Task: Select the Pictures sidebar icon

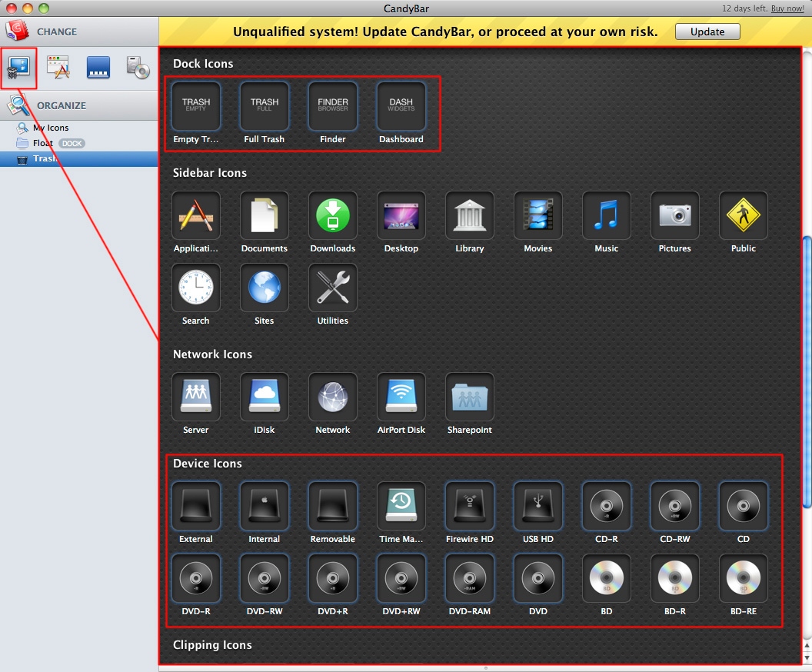Action: (x=675, y=215)
